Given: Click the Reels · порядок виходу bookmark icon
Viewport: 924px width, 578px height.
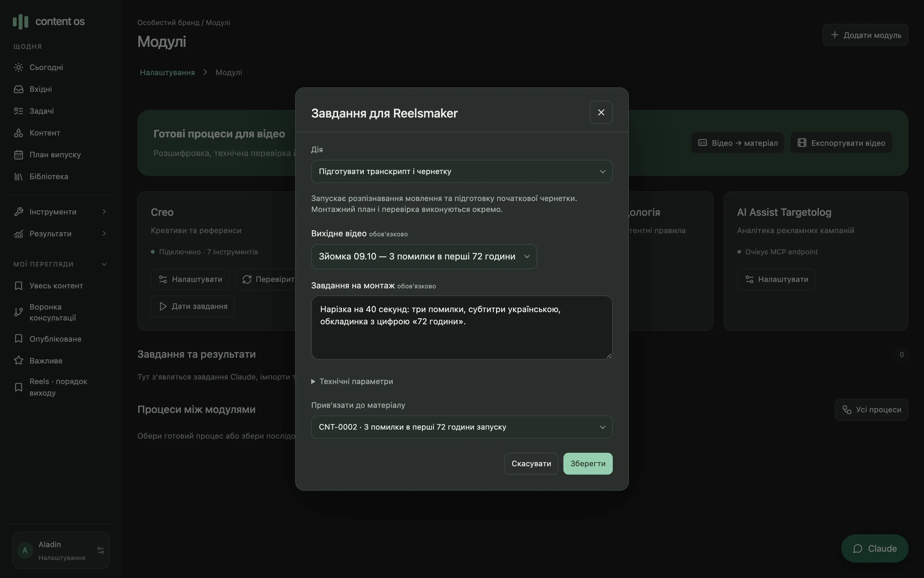Looking at the screenshot, I should coord(18,387).
